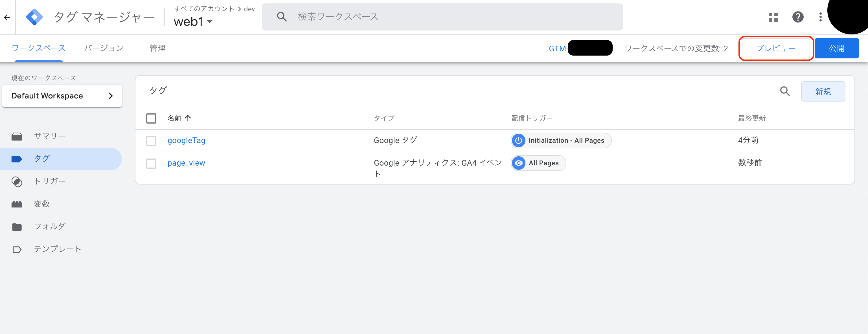The image size is (868, 334).
Task: Check the googleTag row checkbox
Action: click(151, 141)
